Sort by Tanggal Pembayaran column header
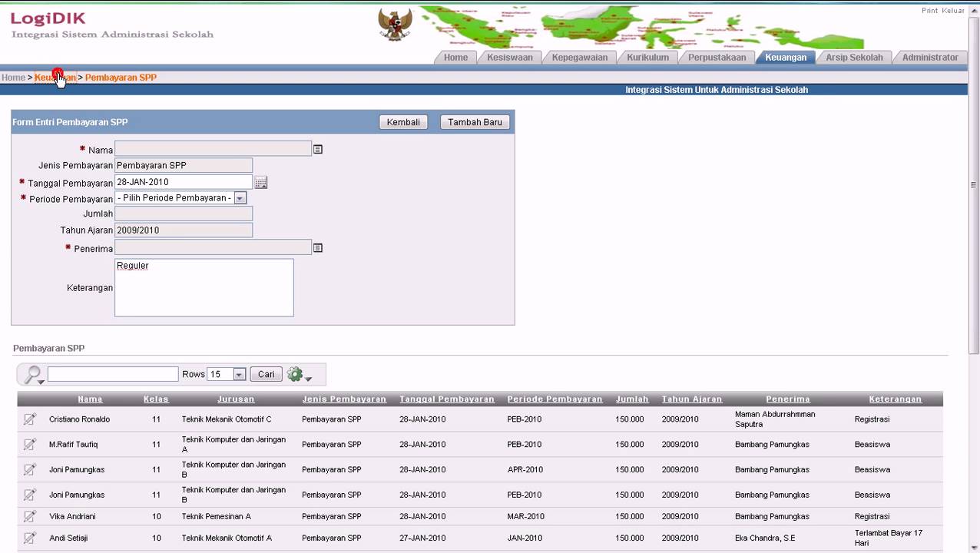 (447, 399)
